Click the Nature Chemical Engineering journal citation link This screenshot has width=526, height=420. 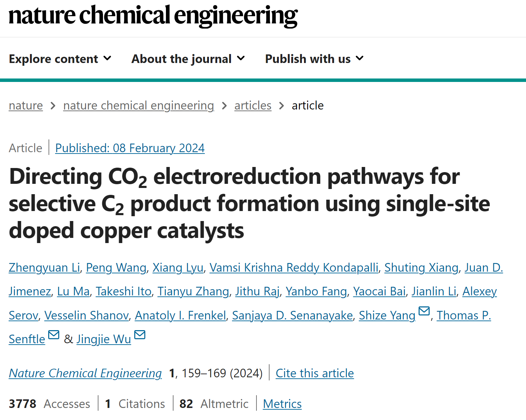(85, 373)
